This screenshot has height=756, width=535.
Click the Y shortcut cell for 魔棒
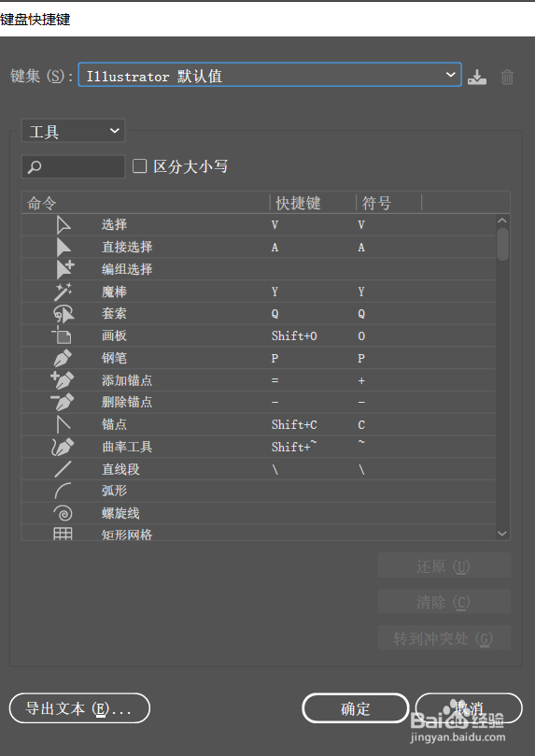275,292
